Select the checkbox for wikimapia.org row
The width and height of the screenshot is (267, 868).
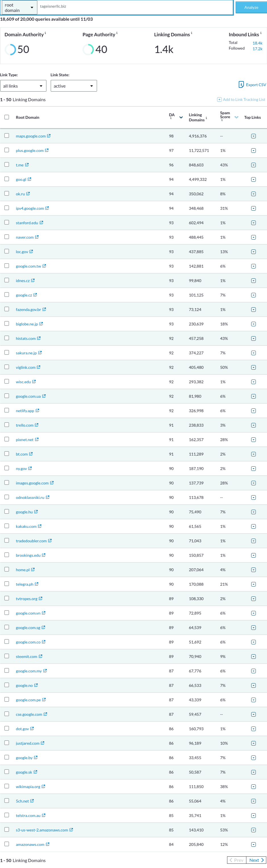click(x=7, y=786)
